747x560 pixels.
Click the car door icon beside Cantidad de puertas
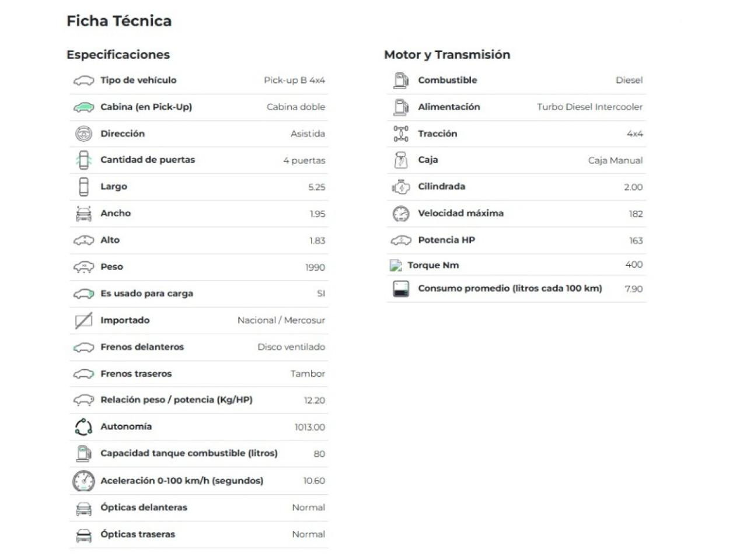(83, 160)
